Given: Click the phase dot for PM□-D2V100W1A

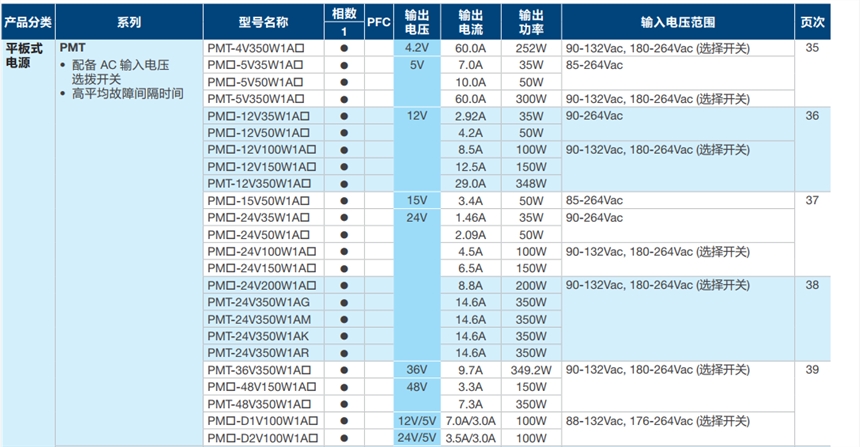Looking at the screenshot, I should point(344,438).
